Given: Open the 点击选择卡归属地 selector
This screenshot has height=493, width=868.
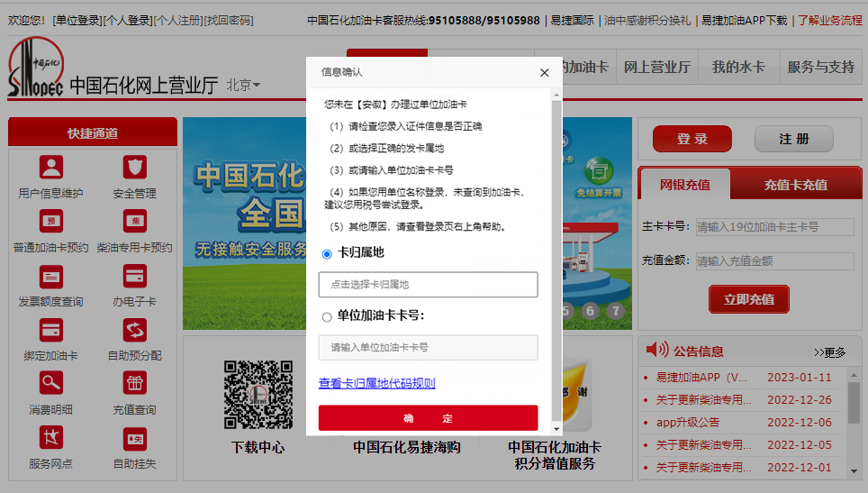Looking at the screenshot, I should 428,284.
